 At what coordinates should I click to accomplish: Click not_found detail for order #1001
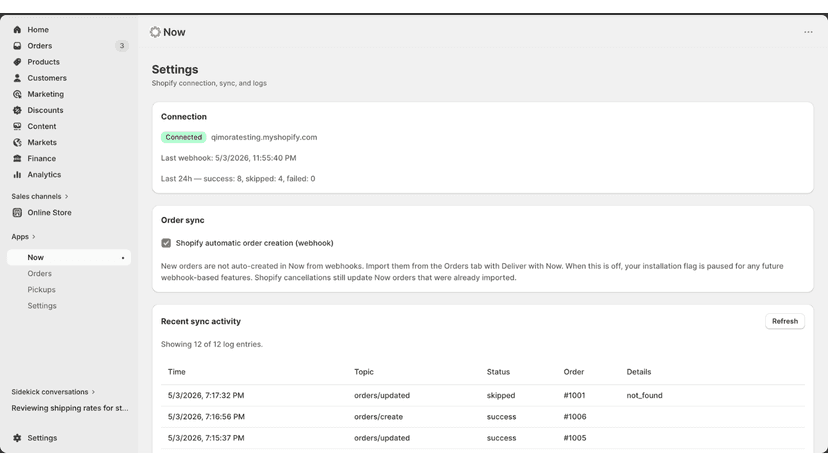click(x=644, y=395)
